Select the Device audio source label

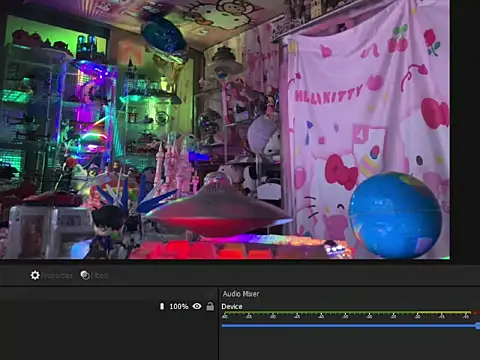pyautogui.click(x=232, y=307)
